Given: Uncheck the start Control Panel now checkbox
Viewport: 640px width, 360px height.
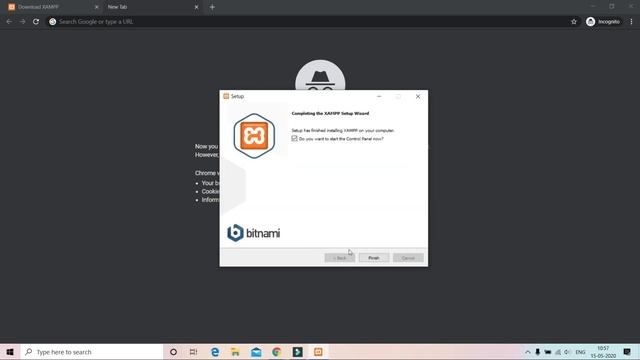Looking at the screenshot, I should point(294,139).
